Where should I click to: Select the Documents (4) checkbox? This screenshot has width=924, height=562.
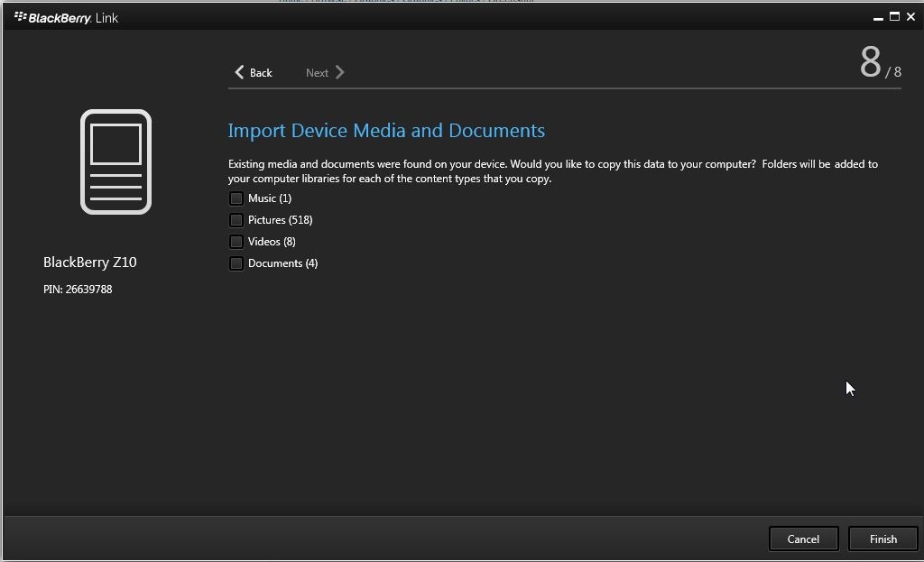236,263
